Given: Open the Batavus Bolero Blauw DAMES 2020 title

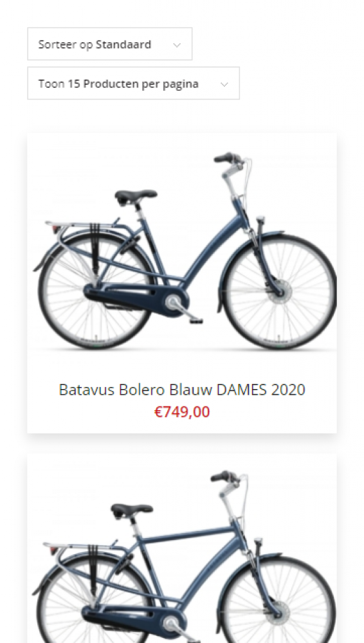Looking at the screenshot, I should click(182, 390).
